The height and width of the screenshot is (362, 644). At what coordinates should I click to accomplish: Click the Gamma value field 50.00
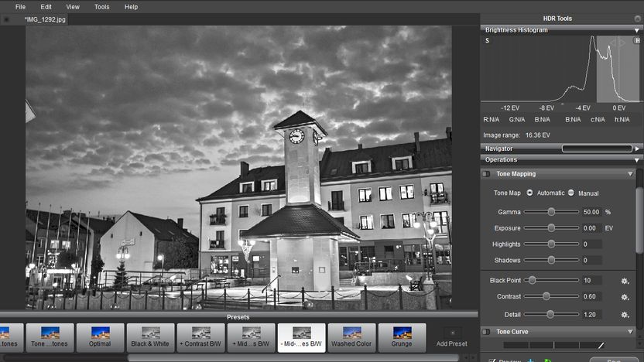(x=591, y=212)
